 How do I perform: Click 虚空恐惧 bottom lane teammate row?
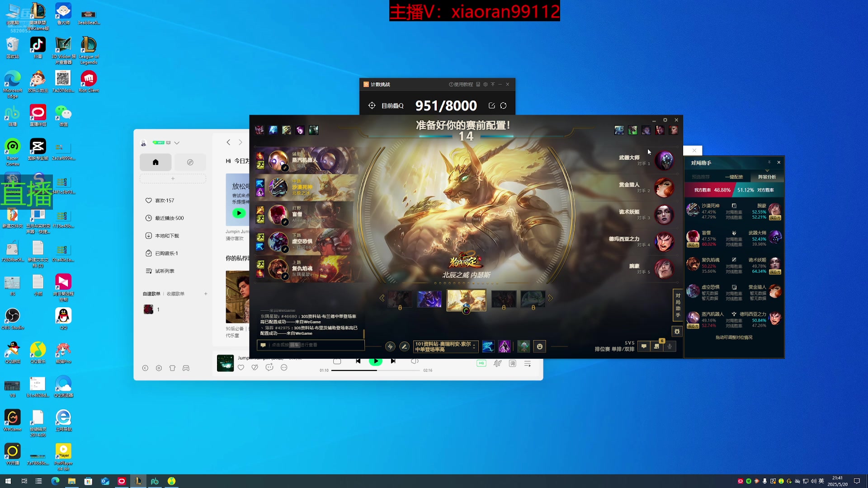[x=307, y=242]
